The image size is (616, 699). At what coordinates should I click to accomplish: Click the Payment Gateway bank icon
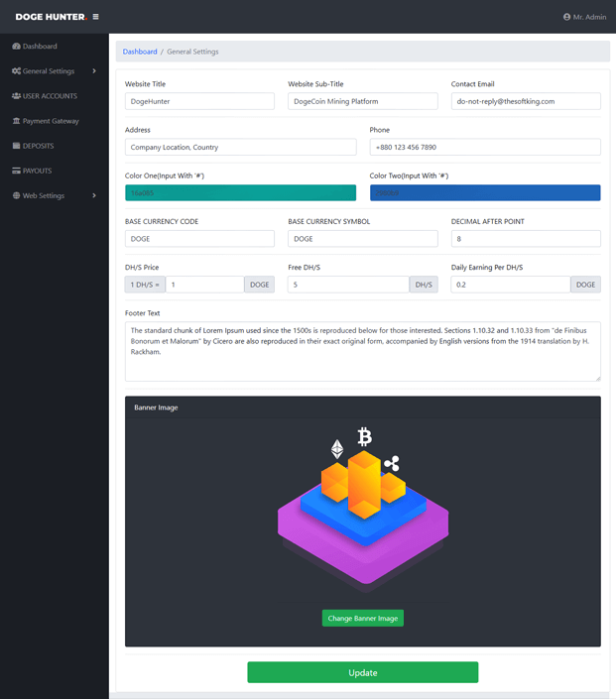click(17, 121)
